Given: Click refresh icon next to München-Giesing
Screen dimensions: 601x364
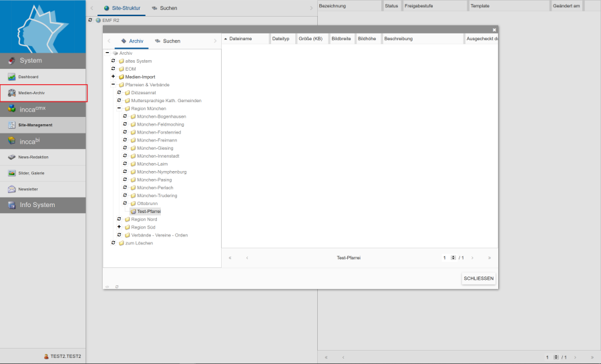Looking at the screenshot, I should click(x=124, y=148).
